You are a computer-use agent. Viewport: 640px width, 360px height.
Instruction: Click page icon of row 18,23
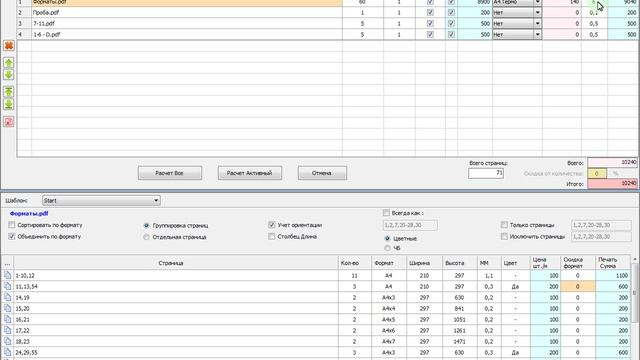(x=7, y=342)
